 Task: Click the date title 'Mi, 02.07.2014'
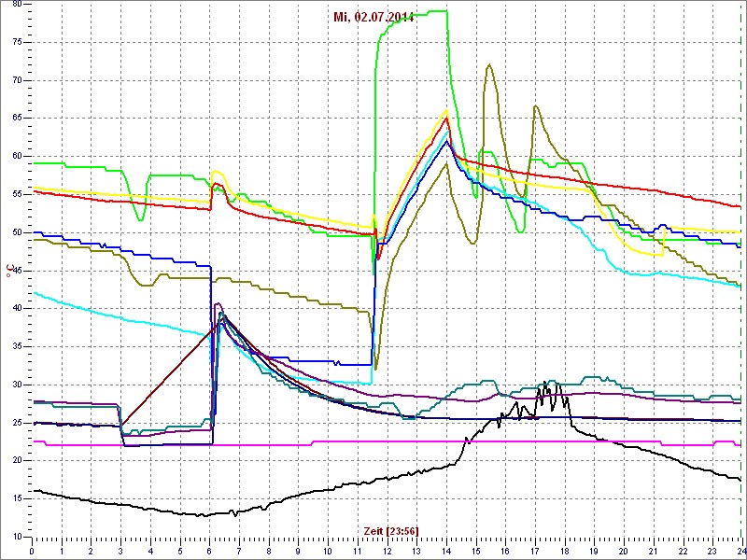373,17
